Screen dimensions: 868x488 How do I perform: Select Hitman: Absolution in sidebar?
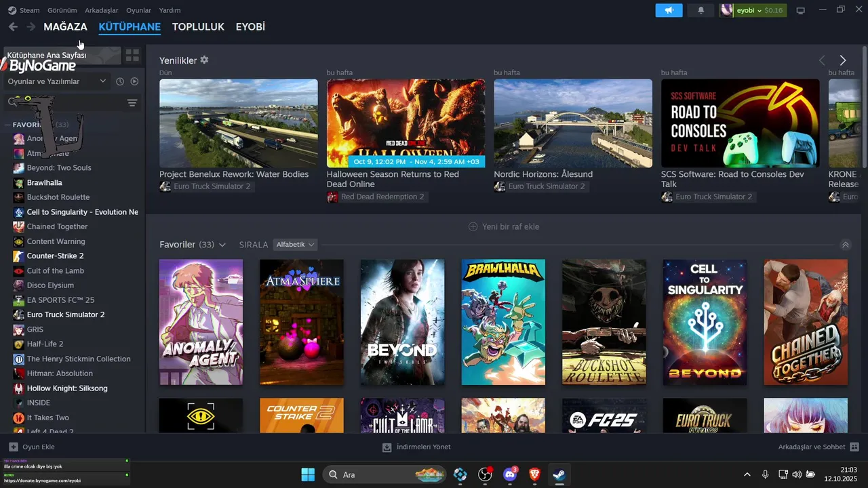[x=60, y=373]
